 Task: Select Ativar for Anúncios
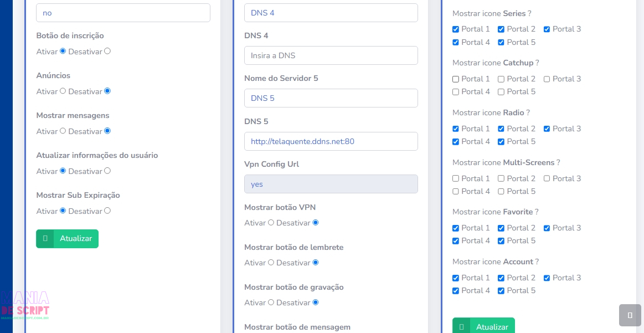pyautogui.click(x=63, y=91)
